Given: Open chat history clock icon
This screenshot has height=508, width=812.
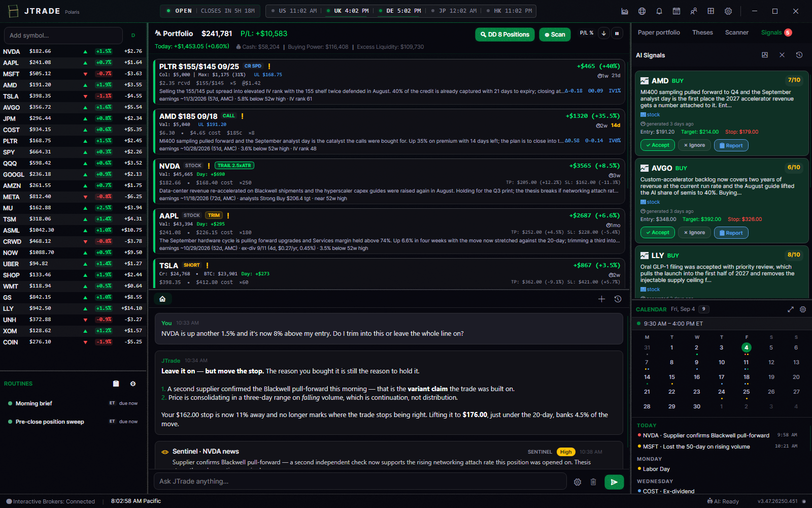Looking at the screenshot, I should [618, 299].
